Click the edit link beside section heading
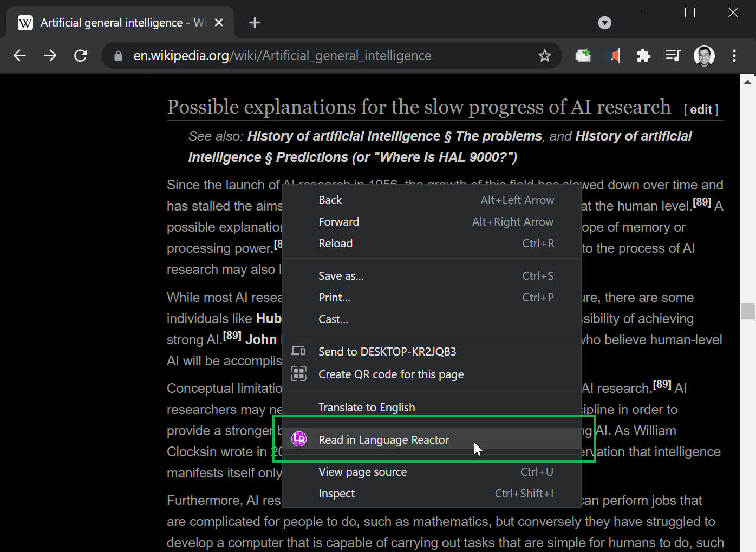Image resolution: width=756 pixels, height=552 pixels. [x=701, y=110]
